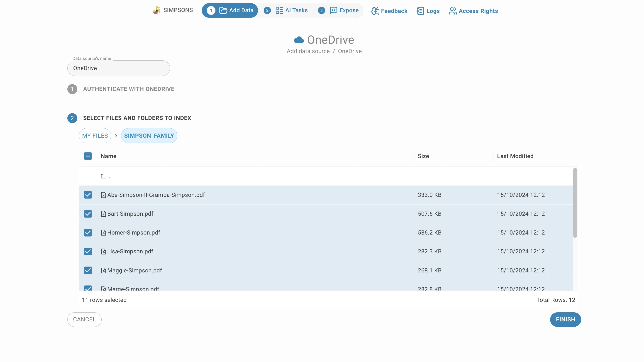The height and width of the screenshot is (362, 644).
Task: Collapse Select Files and Folders step
Action: coord(137,118)
